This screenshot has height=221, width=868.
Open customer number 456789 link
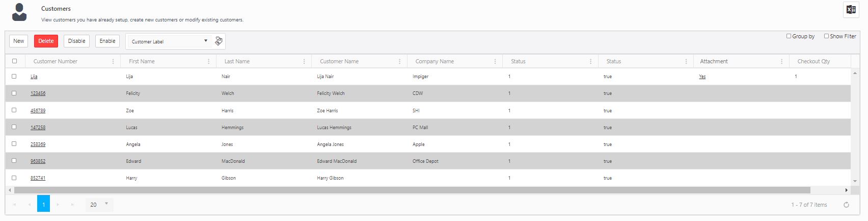38,111
